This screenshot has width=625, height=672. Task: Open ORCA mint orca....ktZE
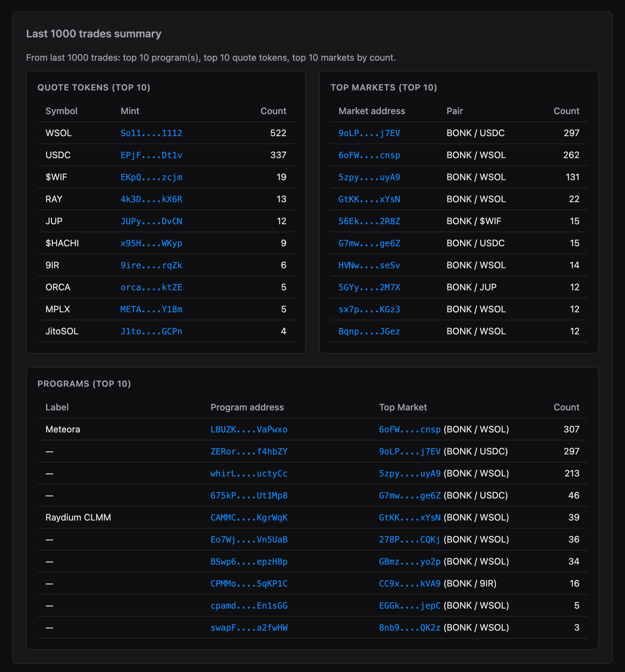(x=151, y=287)
